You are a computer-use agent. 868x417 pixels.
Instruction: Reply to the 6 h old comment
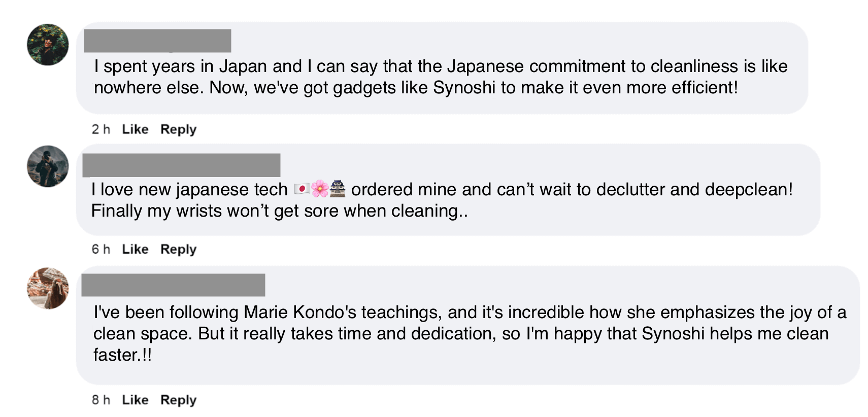coord(178,249)
